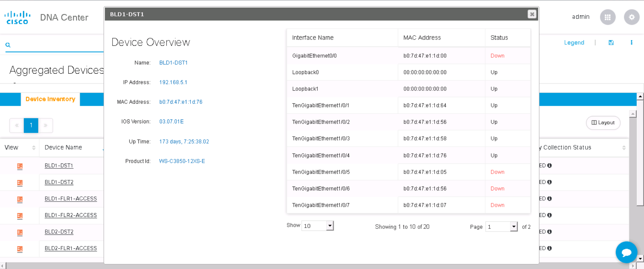Viewport: 644px width, 269px height.
Task: Click the IP address value 192.168.5.1
Action: tap(173, 82)
